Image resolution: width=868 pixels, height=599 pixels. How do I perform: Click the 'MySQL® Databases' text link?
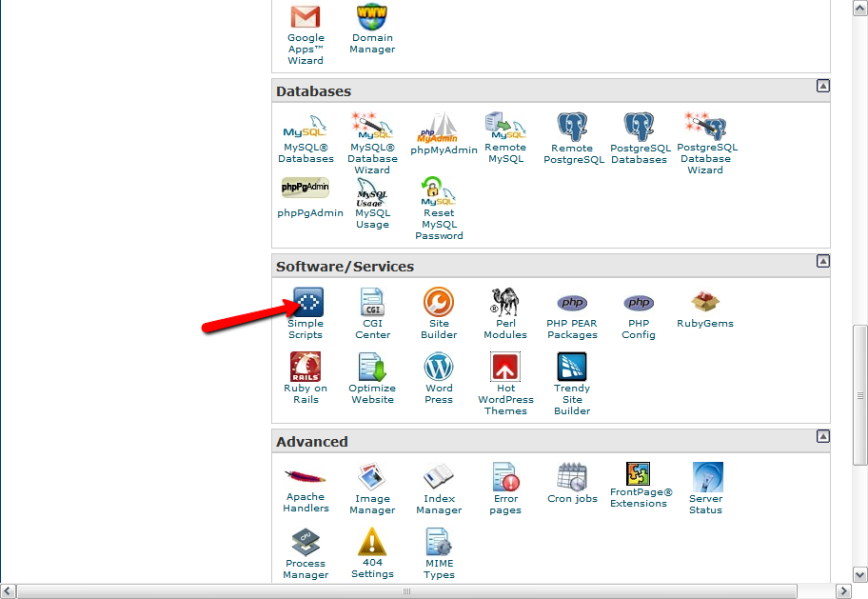tap(306, 153)
